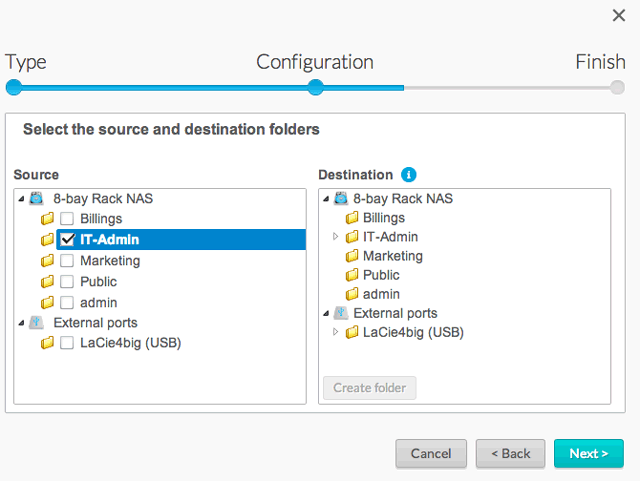Click the 8-bay Rack NAS icon in Destination
640x481 pixels.
pyautogui.click(x=341, y=198)
